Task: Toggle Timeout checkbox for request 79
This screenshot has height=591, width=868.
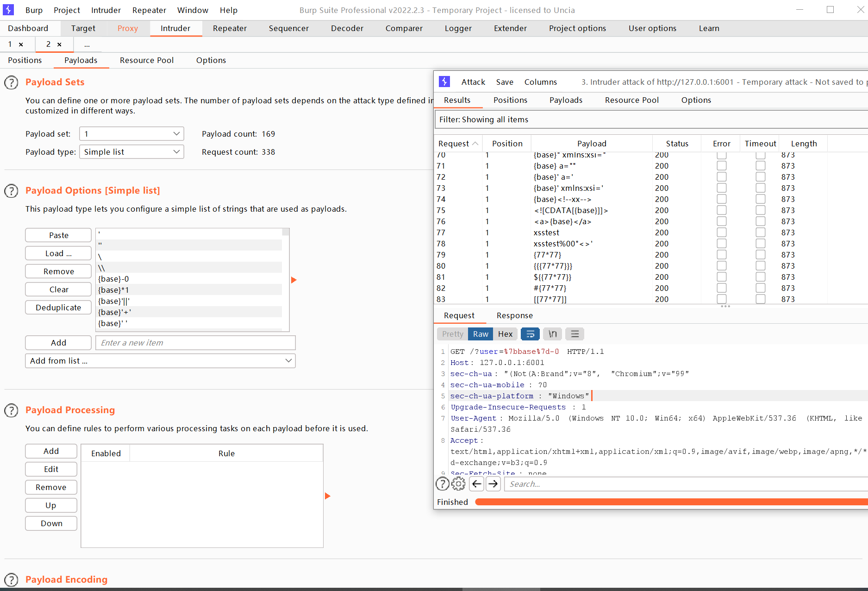Action: [x=760, y=255]
